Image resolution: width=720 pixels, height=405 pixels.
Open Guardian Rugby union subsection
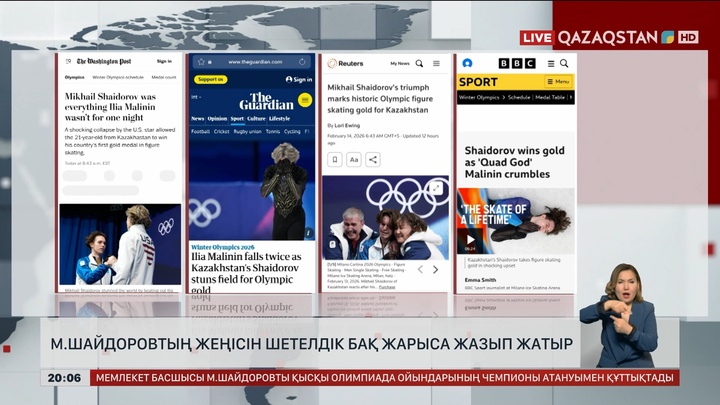tap(248, 131)
